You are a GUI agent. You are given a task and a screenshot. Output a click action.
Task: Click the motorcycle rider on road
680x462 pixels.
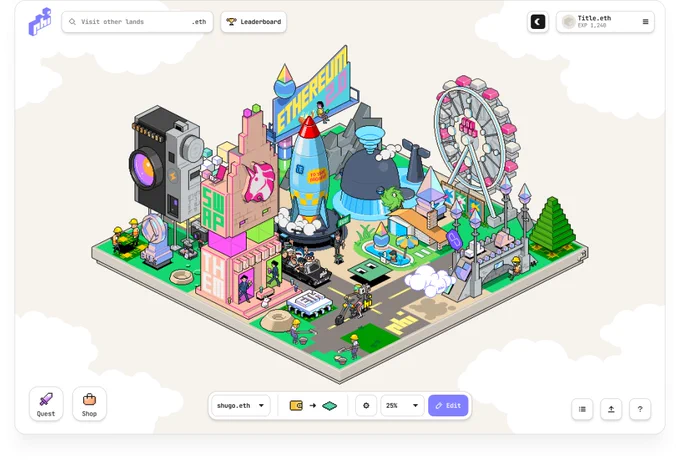356,304
